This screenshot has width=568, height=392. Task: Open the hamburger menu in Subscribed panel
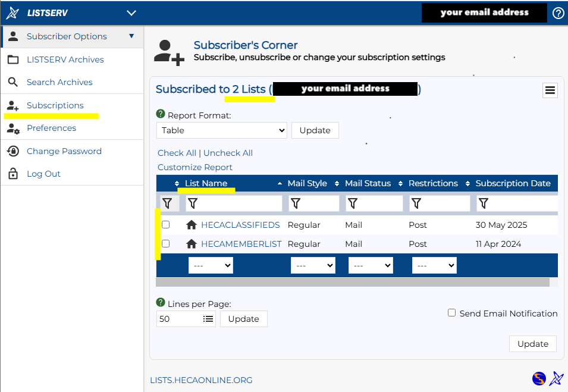click(550, 90)
